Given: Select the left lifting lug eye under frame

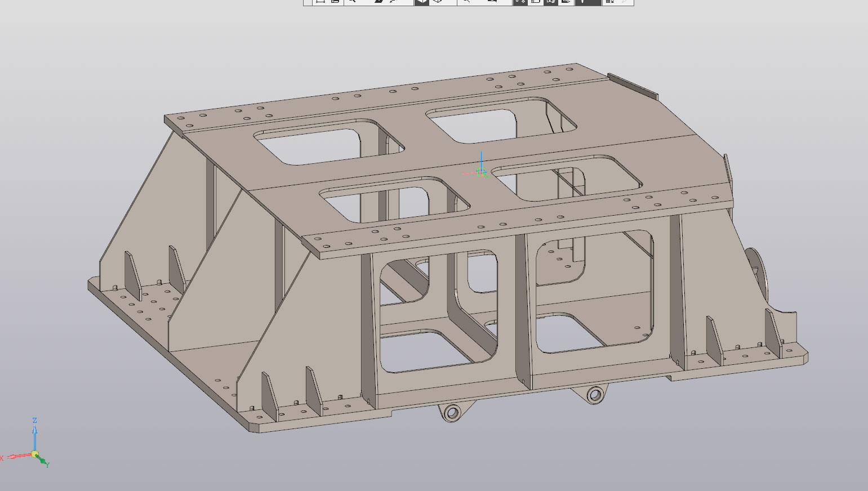Looking at the screenshot, I should (452, 413).
